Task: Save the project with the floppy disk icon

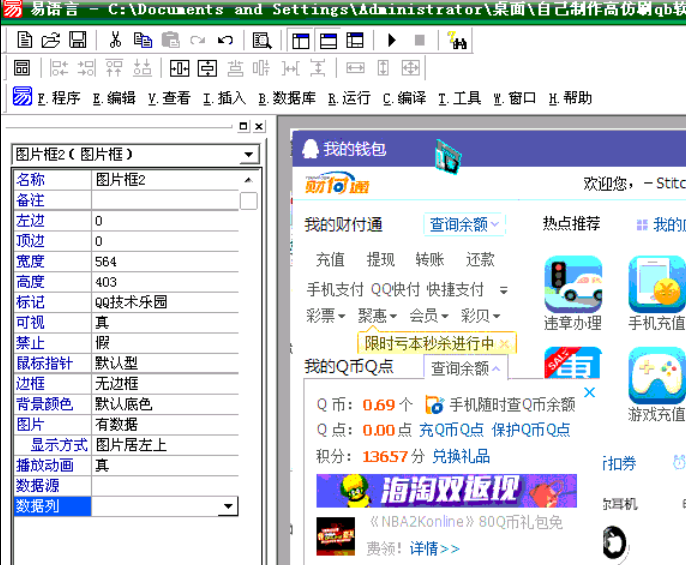Action: click(x=77, y=41)
